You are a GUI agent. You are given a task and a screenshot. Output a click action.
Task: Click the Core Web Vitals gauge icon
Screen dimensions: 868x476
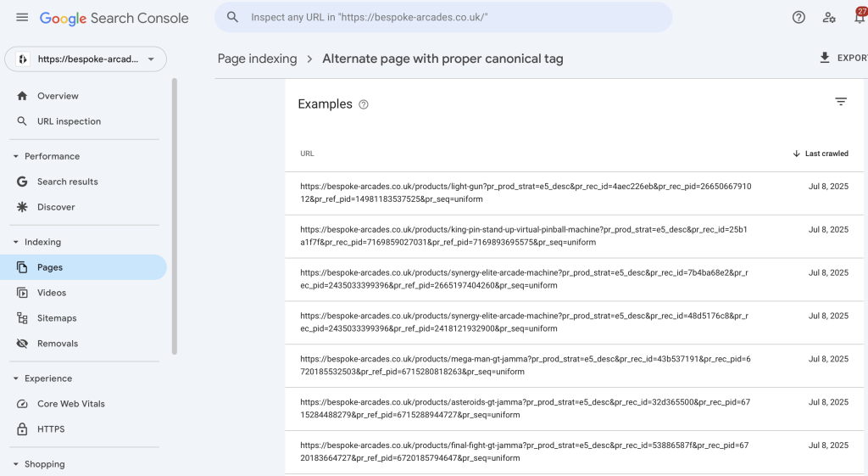(x=22, y=404)
